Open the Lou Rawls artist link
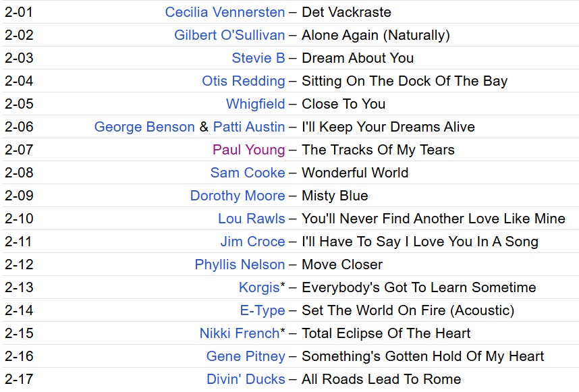579x392 pixels. pyautogui.click(x=252, y=219)
